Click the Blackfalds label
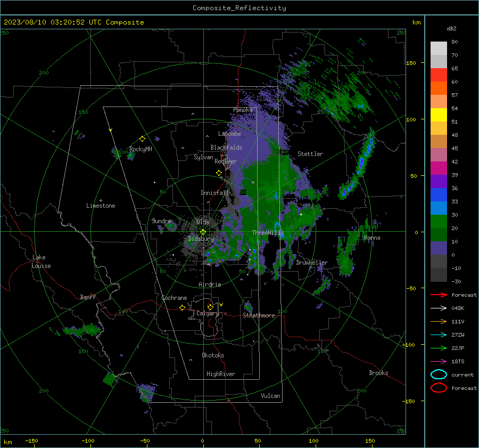Viewport: 479px width, 448px height. (226, 148)
